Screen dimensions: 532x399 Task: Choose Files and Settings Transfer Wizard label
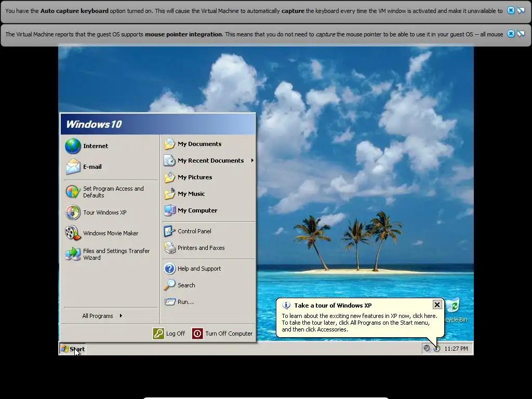[x=116, y=255]
